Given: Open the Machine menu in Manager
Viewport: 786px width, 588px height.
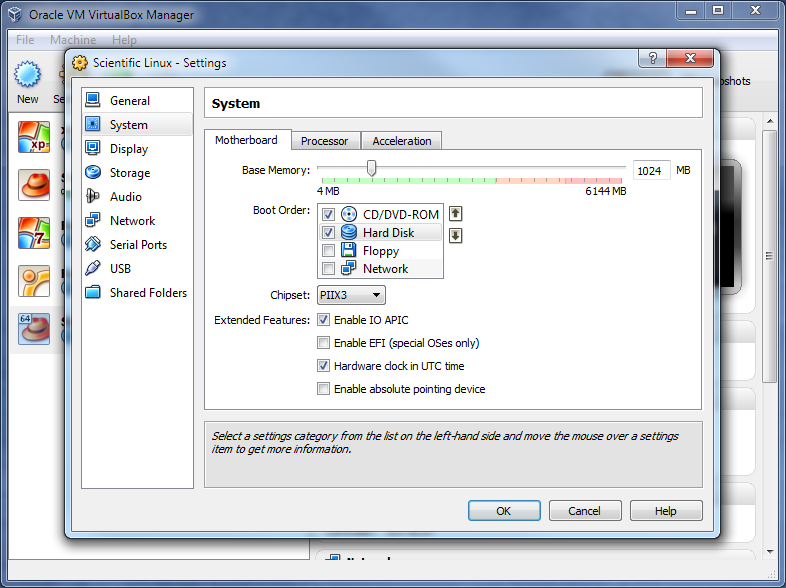Looking at the screenshot, I should [73, 40].
